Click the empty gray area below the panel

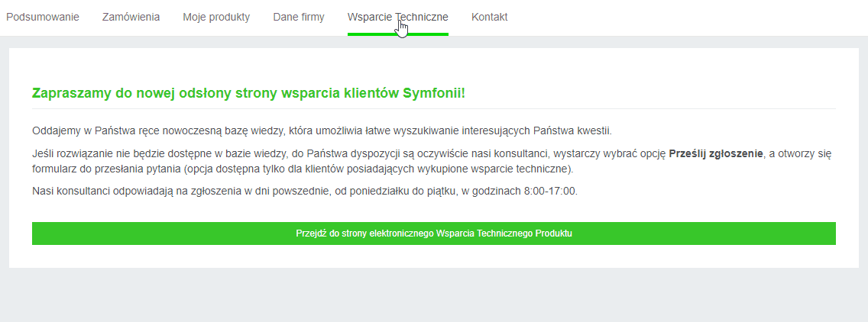click(434, 296)
